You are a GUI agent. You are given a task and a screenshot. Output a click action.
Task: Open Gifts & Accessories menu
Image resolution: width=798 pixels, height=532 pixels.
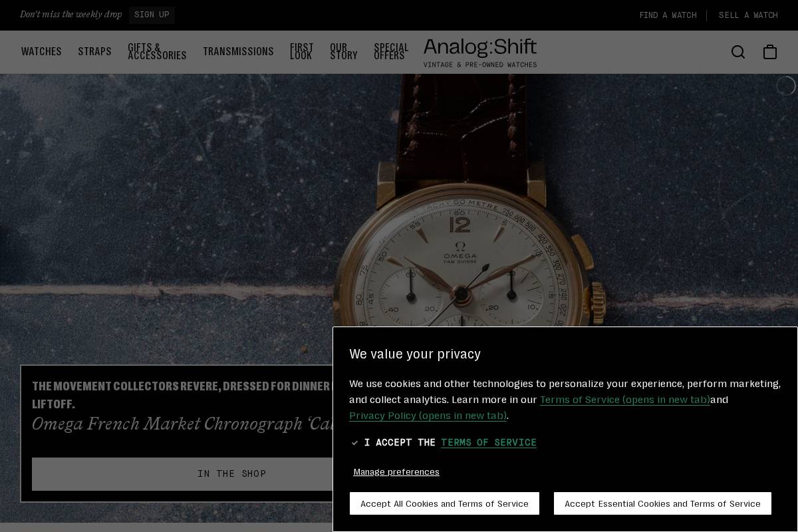[157, 52]
